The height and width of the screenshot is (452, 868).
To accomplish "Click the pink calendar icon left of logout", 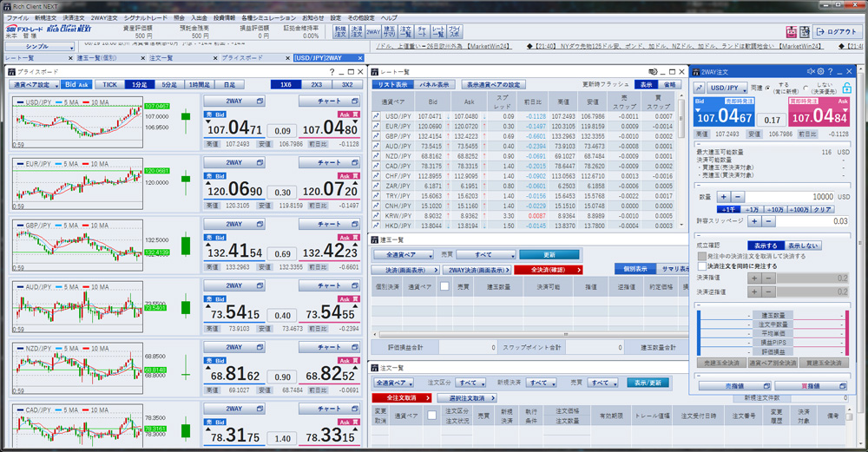I will click(x=791, y=31).
